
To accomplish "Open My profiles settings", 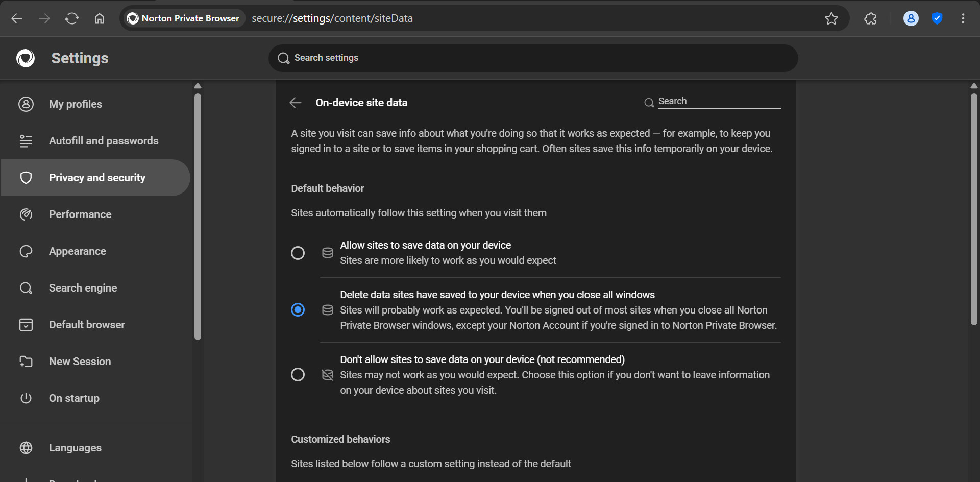I will pos(96,104).
